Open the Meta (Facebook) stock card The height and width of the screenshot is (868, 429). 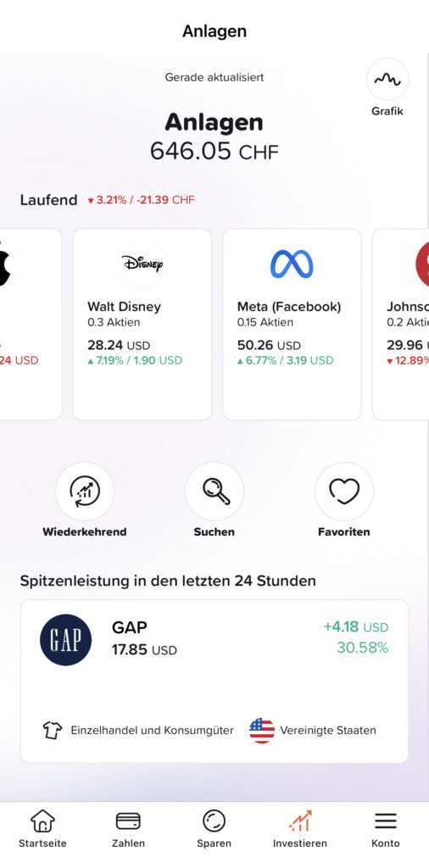click(292, 325)
